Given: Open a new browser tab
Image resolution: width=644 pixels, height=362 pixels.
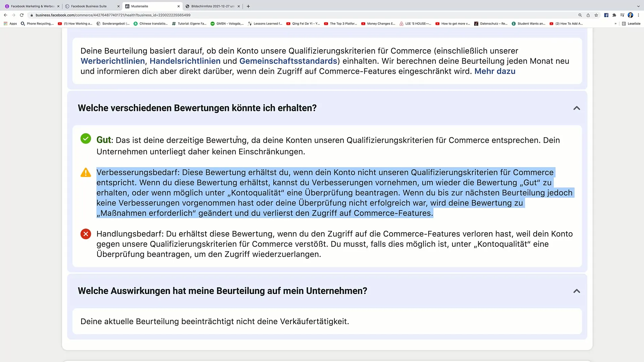Looking at the screenshot, I should coord(248,6).
